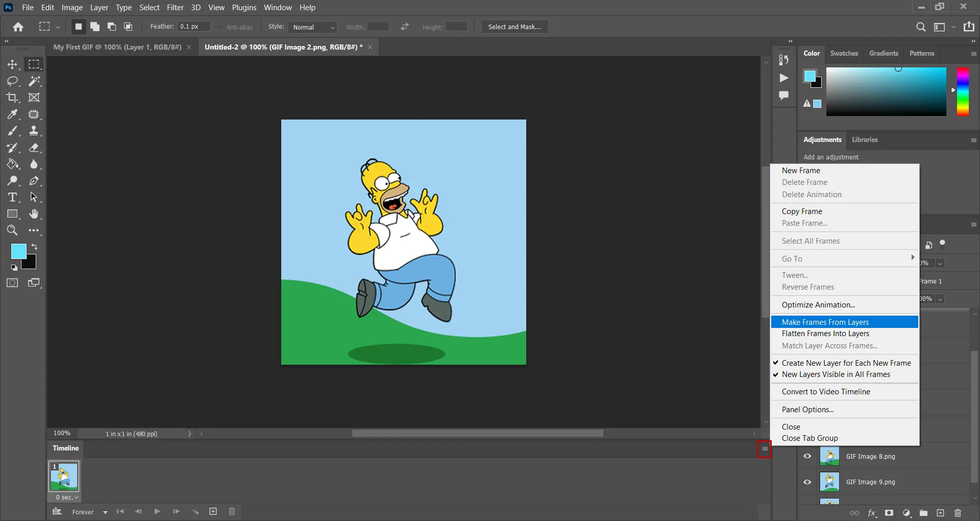Open the search magnifier icon at top right
The image size is (980, 521).
[920, 27]
